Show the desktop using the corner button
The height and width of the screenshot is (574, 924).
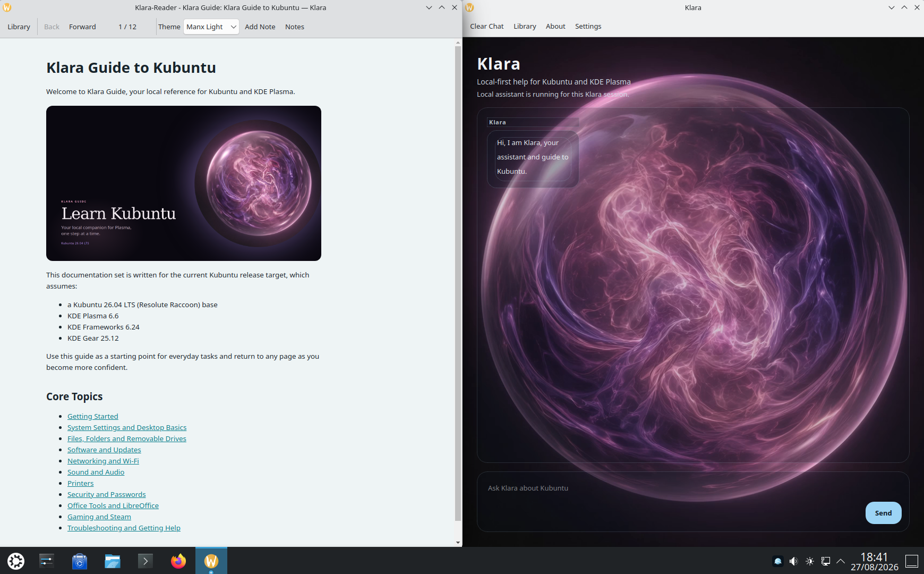pyautogui.click(x=912, y=561)
